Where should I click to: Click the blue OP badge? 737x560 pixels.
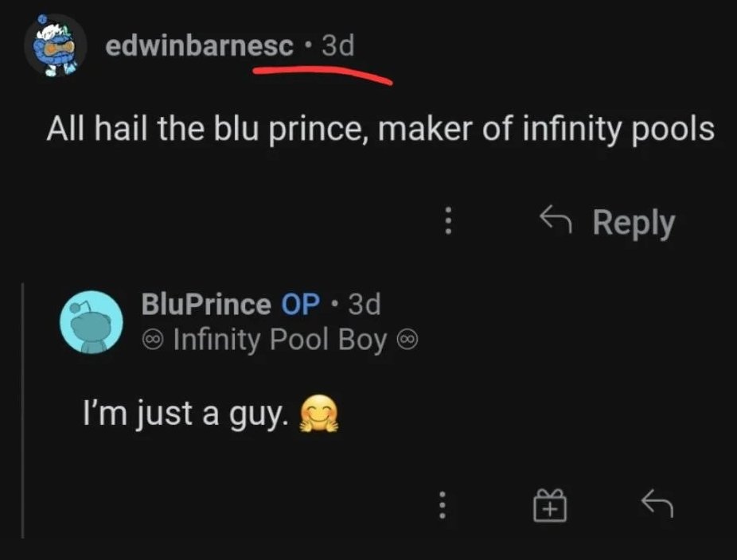(301, 303)
